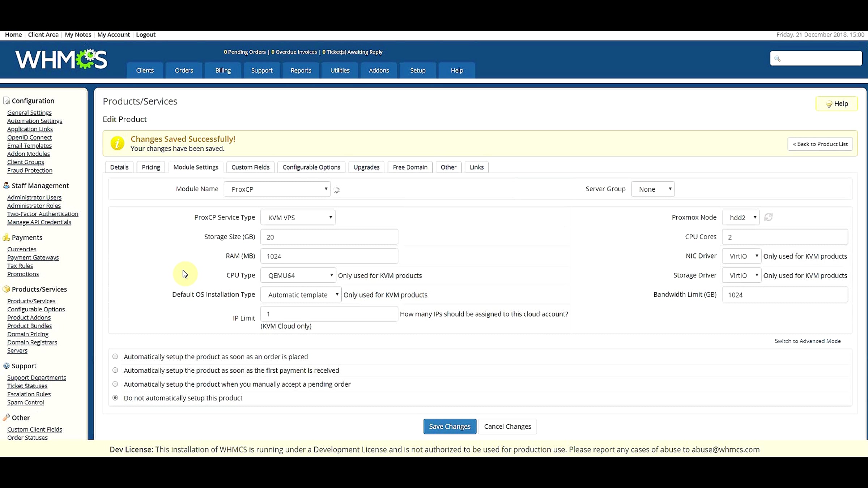The image size is (868, 488).
Task: Click the info icon in saved notice
Action: point(118,144)
